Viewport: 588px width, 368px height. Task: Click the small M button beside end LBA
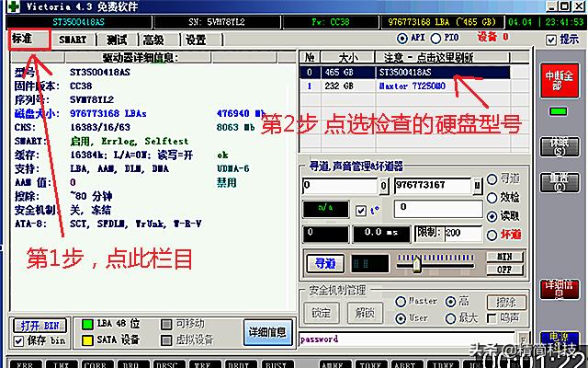click(477, 186)
